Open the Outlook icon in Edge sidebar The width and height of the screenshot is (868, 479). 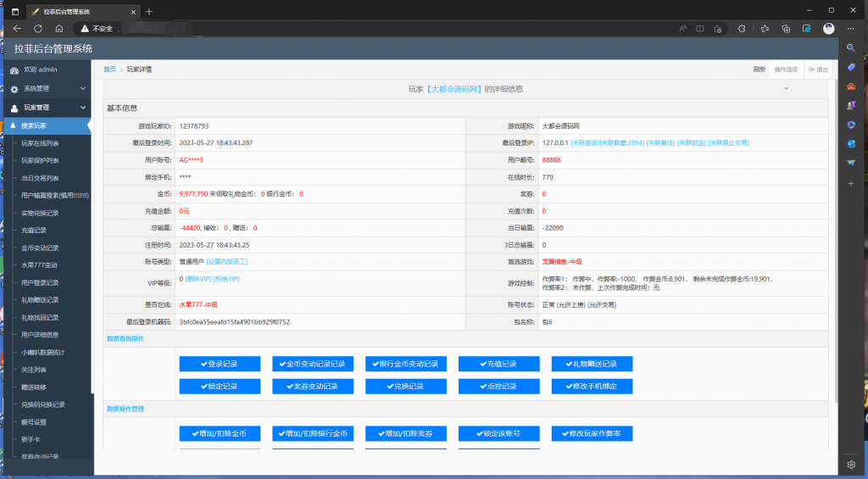pyautogui.click(x=851, y=143)
